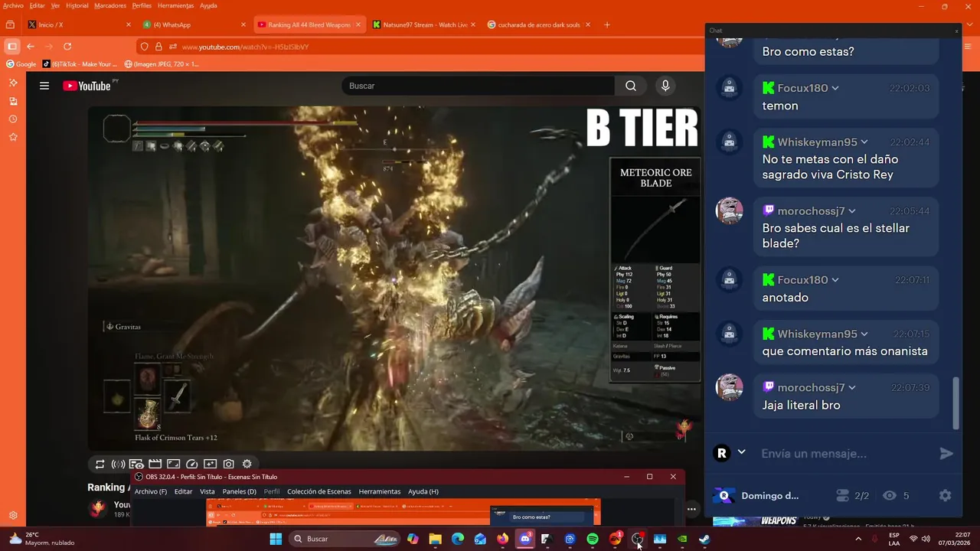Toggle loop icon in video toolbar

click(100, 464)
